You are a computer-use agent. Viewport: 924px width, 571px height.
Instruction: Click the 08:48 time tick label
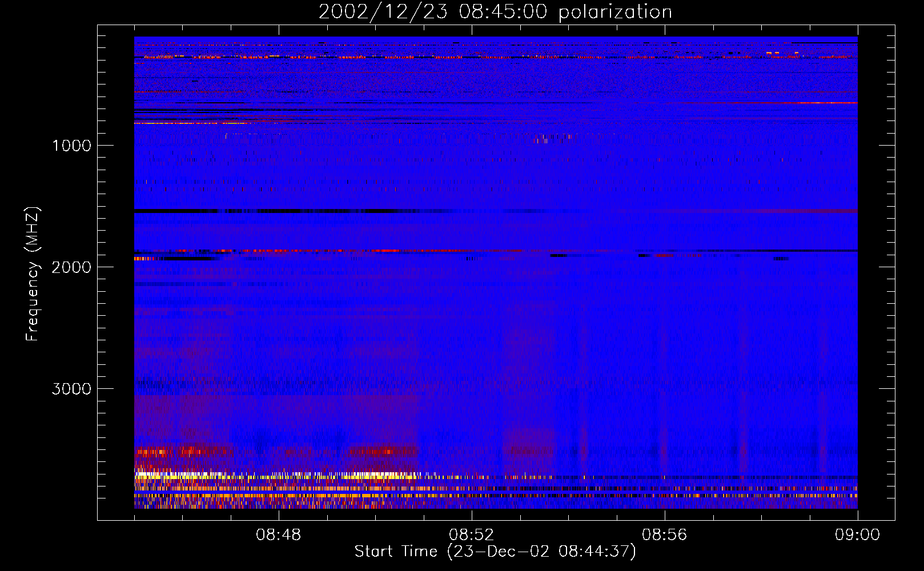point(278,535)
